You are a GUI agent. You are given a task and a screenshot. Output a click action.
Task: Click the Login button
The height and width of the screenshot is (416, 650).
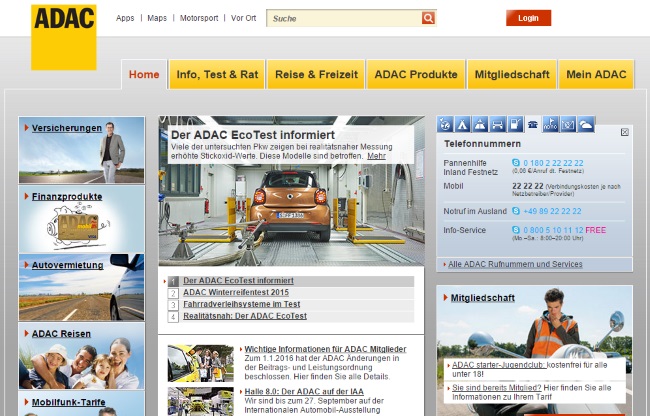point(528,18)
